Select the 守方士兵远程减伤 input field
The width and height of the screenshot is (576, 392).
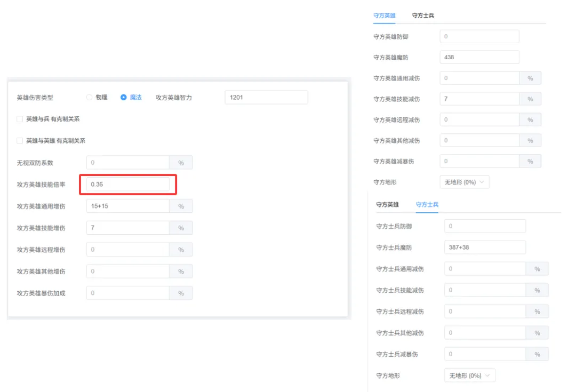coord(485,311)
